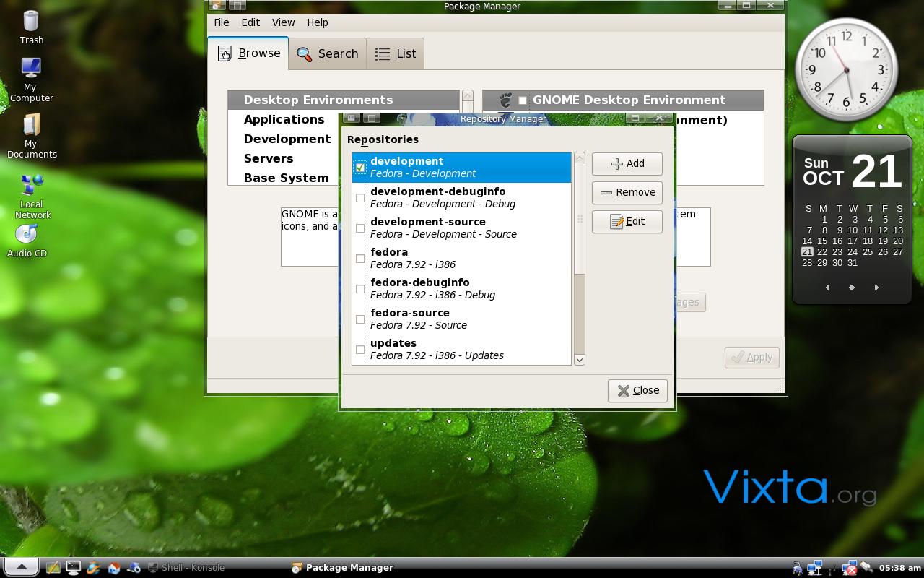924x578 pixels.
Task: Open the Edit menu
Action: [x=250, y=22]
